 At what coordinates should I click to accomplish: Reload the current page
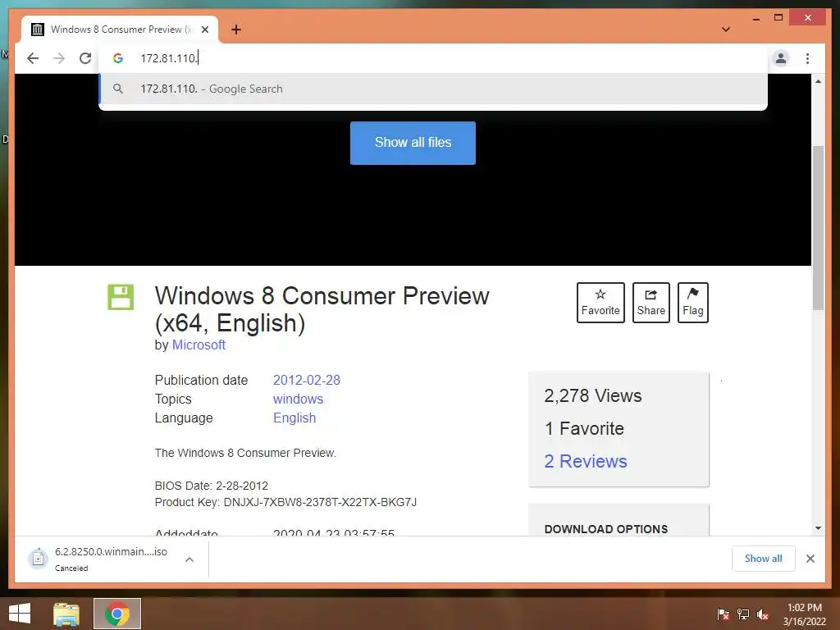85,58
